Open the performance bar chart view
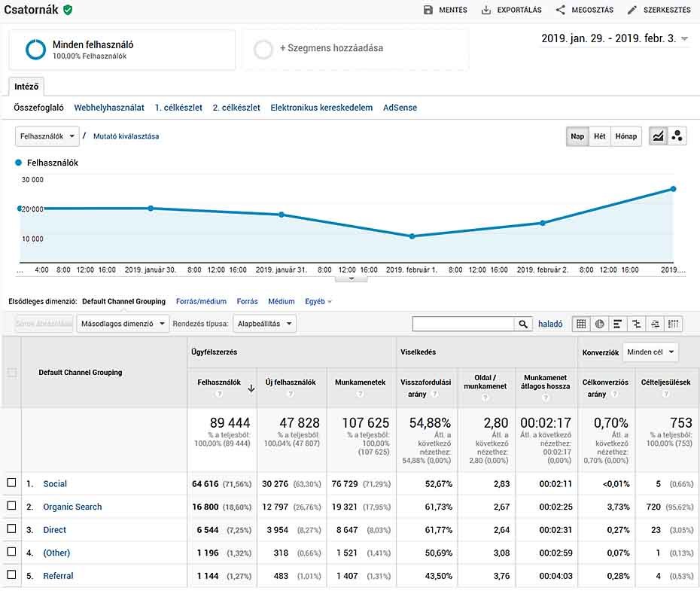This screenshot has height=591, width=700. click(617, 324)
